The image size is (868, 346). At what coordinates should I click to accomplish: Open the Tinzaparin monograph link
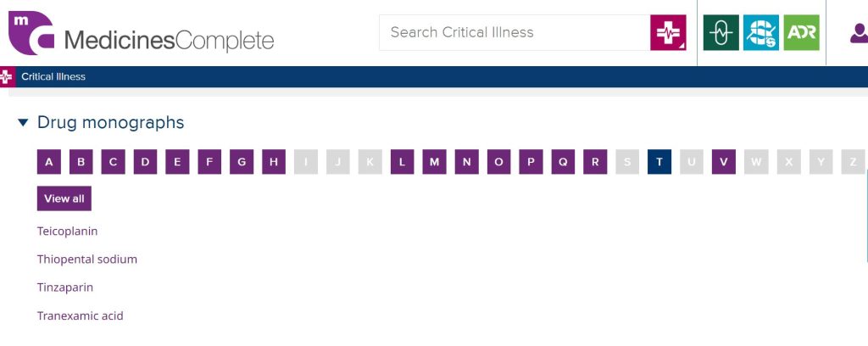(x=65, y=287)
